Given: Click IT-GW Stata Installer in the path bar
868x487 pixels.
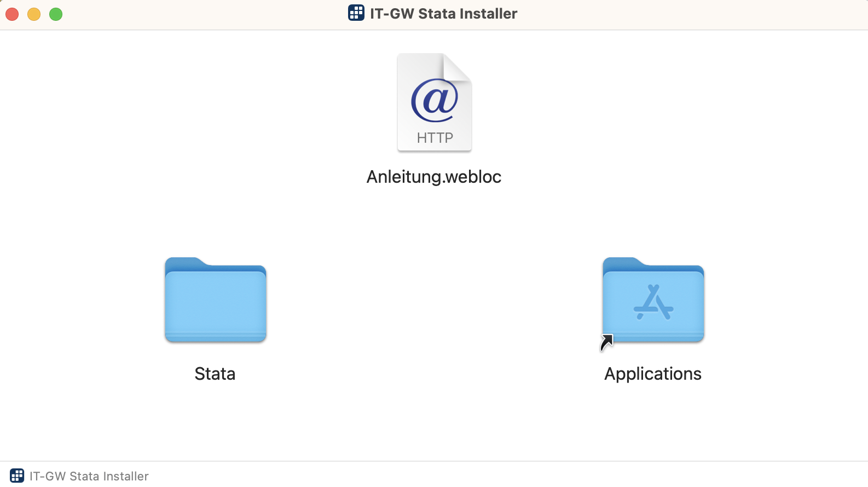Looking at the screenshot, I should pos(89,476).
